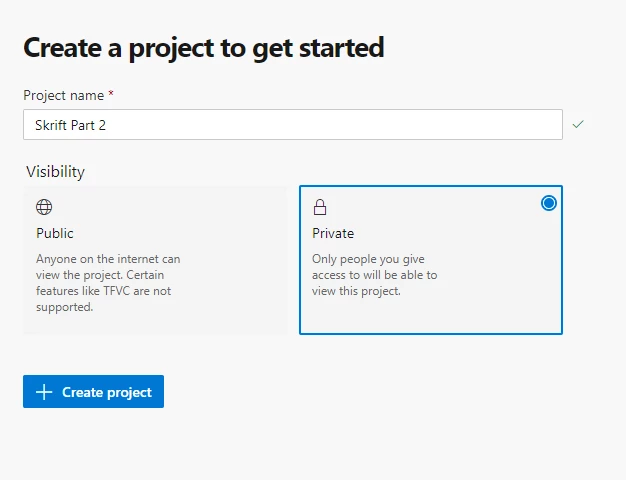Click the 'Skrift Part 2' text in field
This screenshot has height=480, width=626.
point(70,125)
